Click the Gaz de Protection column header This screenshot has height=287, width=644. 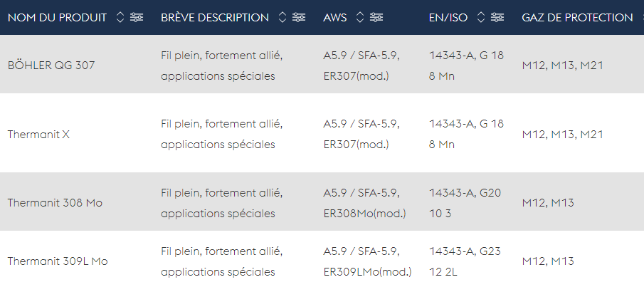point(577,18)
